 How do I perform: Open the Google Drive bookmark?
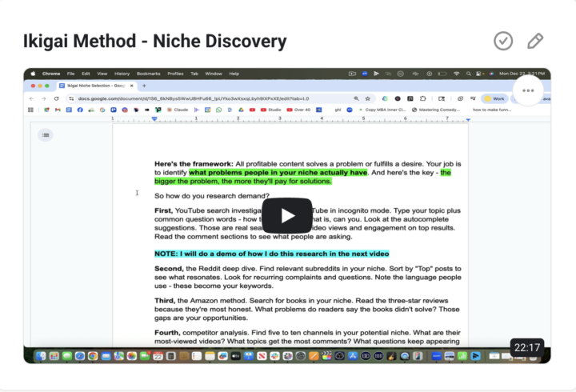point(241,110)
